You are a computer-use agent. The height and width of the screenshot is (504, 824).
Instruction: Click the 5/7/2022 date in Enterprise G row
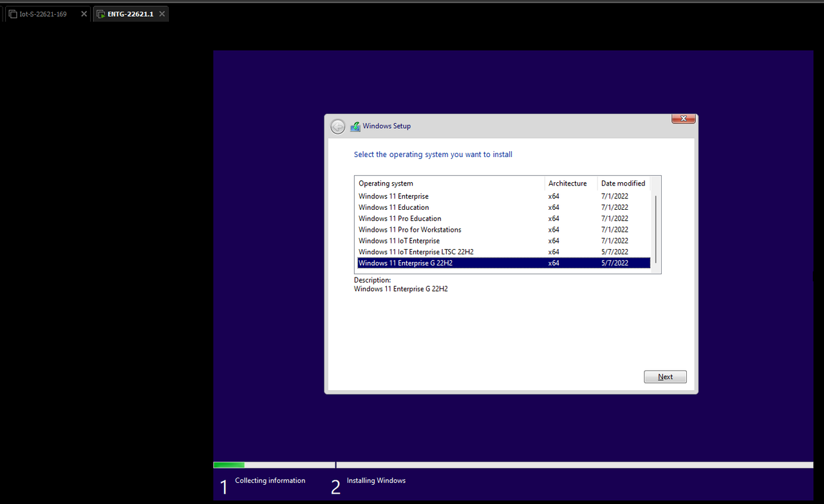pyautogui.click(x=615, y=263)
